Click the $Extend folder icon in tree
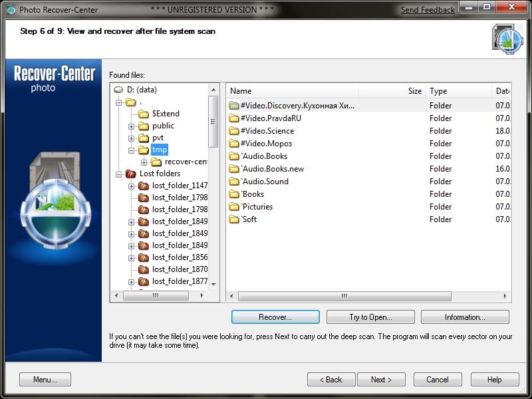 pyautogui.click(x=144, y=114)
